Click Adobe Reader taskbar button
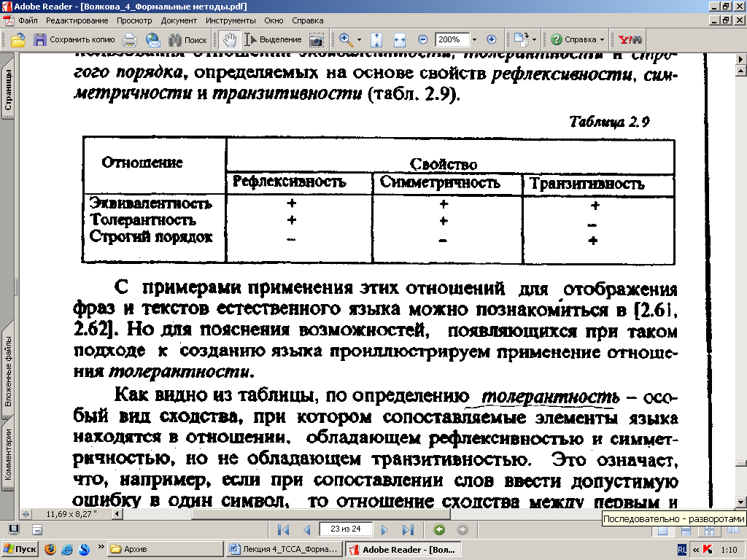Image resolution: width=747 pixels, height=560 pixels. [403, 549]
